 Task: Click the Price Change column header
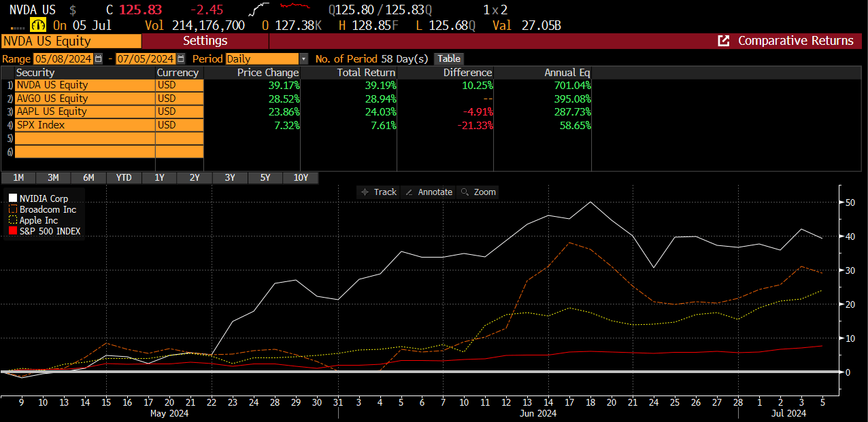coord(267,73)
